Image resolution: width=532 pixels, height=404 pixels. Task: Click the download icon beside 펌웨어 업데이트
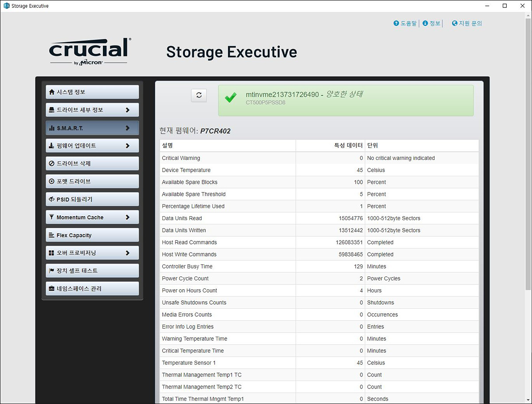click(x=52, y=146)
